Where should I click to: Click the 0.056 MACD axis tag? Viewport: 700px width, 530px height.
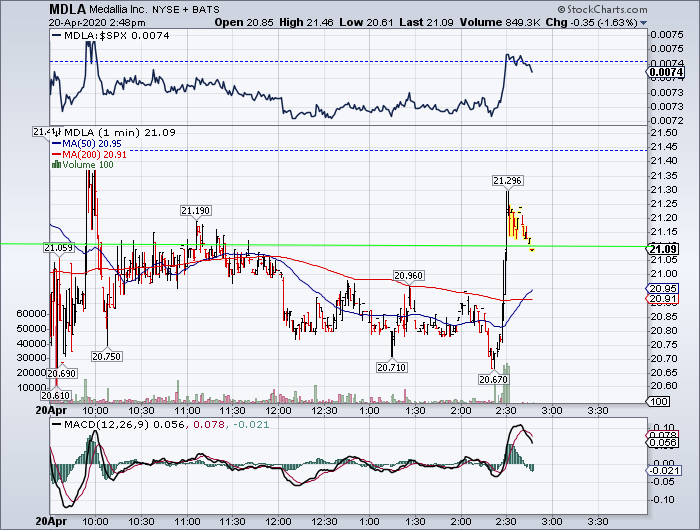tap(662, 442)
